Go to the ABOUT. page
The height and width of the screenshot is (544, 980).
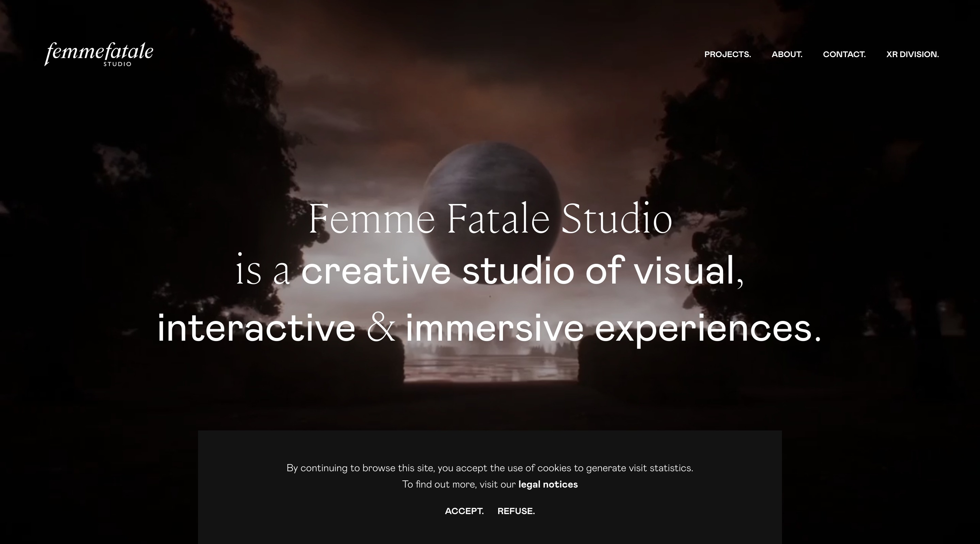point(787,54)
